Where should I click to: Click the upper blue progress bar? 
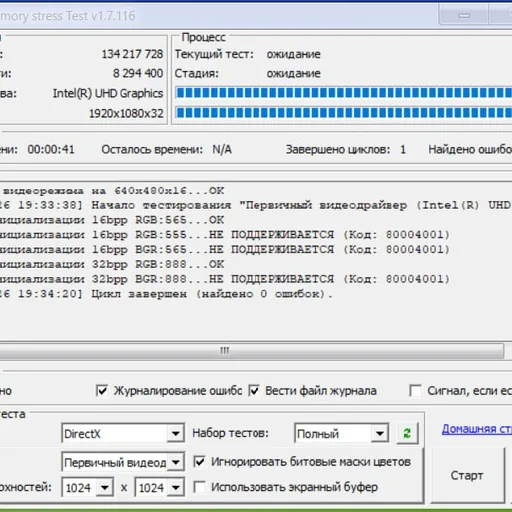(343, 93)
